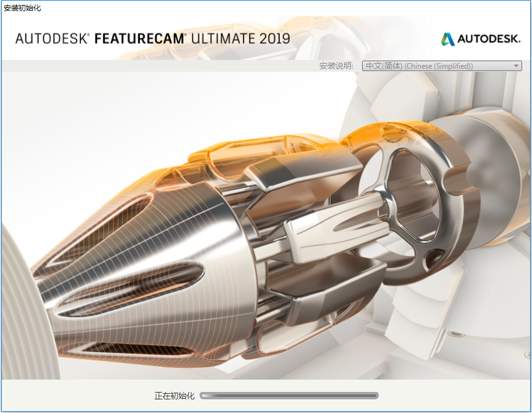The height and width of the screenshot is (413, 532).
Task: Click the machined part splash image
Action: pyautogui.click(x=266, y=225)
